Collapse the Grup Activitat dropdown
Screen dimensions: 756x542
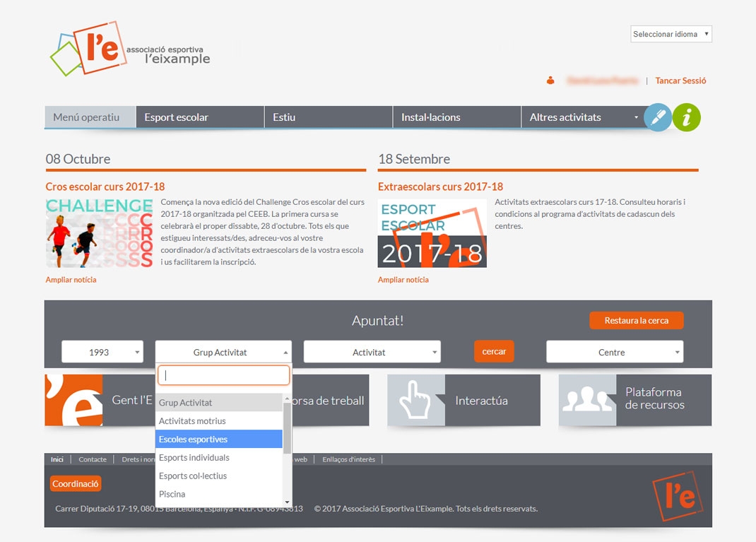[x=223, y=352]
